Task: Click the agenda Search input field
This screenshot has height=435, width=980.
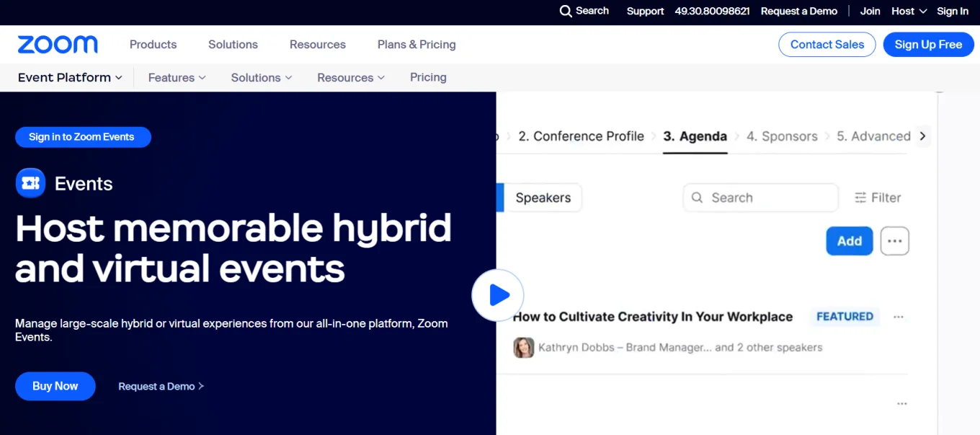Action: (761, 198)
